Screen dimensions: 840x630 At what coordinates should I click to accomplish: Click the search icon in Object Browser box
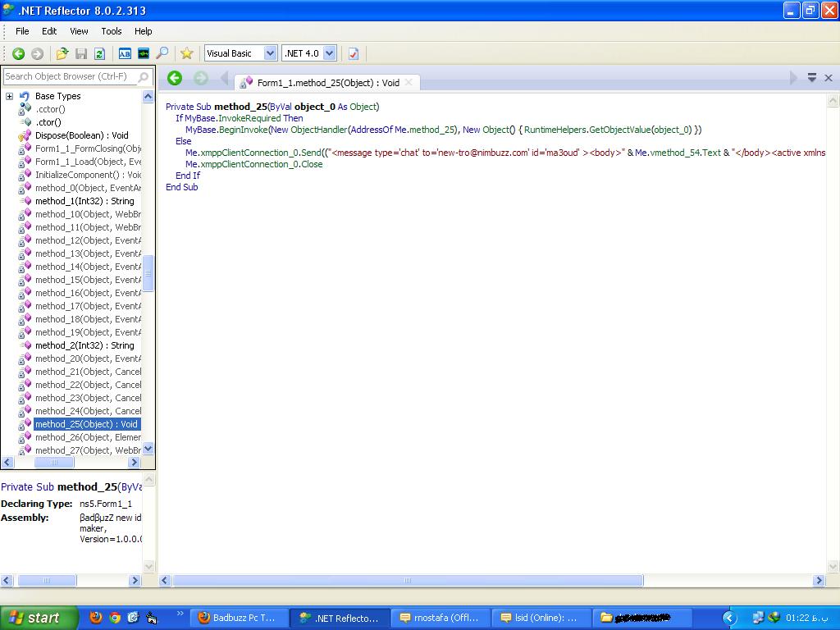coord(143,77)
